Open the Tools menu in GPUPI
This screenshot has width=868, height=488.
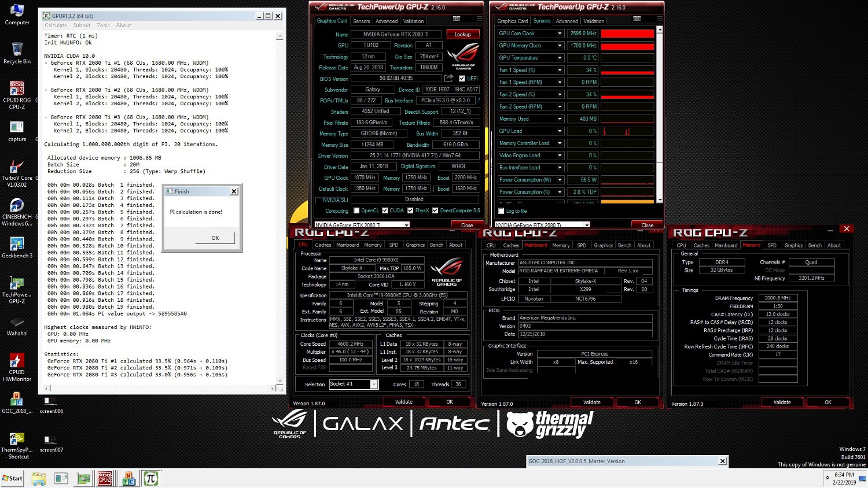[103, 25]
